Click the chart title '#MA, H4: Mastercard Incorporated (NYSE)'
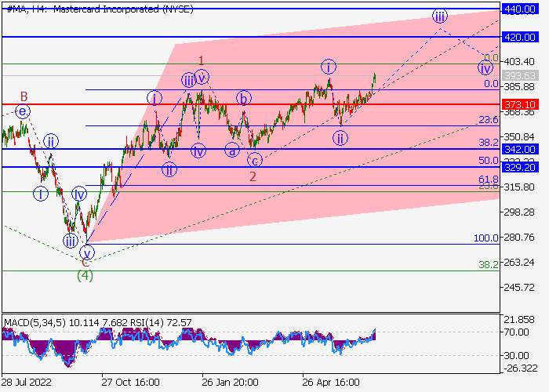549x392 pixels. (x=100, y=9)
